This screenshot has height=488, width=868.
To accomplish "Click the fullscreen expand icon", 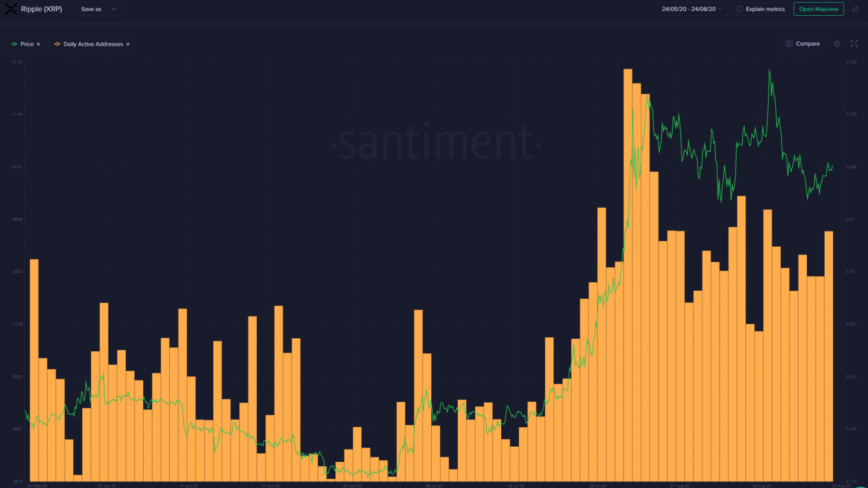I will point(854,43).
